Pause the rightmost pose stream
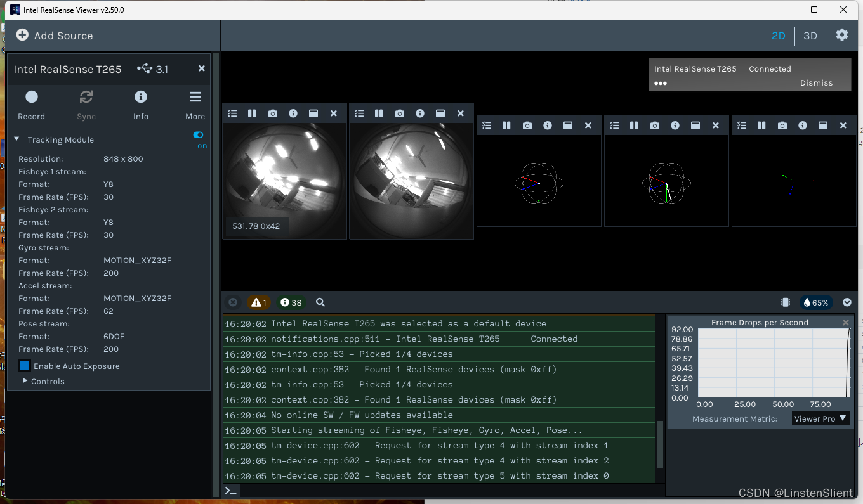Viewport: 863px width, 504px height. 761,126
